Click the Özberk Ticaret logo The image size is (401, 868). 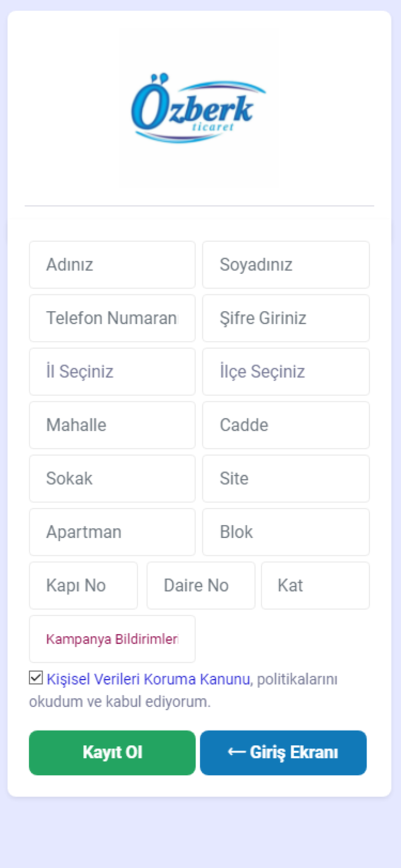click(x=198, y=108)
